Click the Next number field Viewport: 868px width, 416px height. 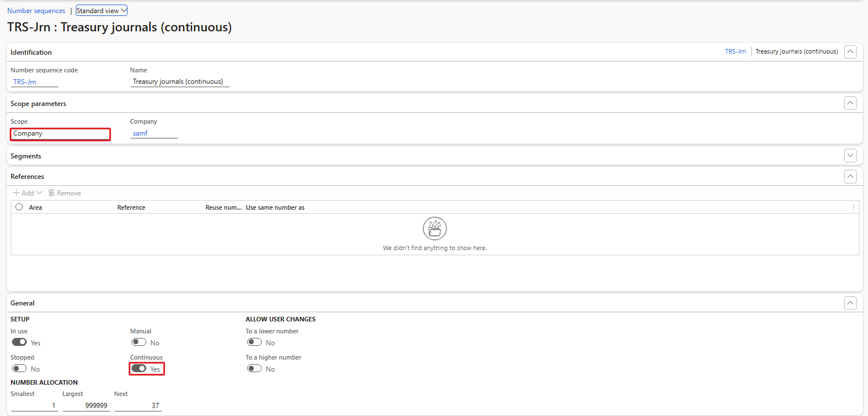138,406
